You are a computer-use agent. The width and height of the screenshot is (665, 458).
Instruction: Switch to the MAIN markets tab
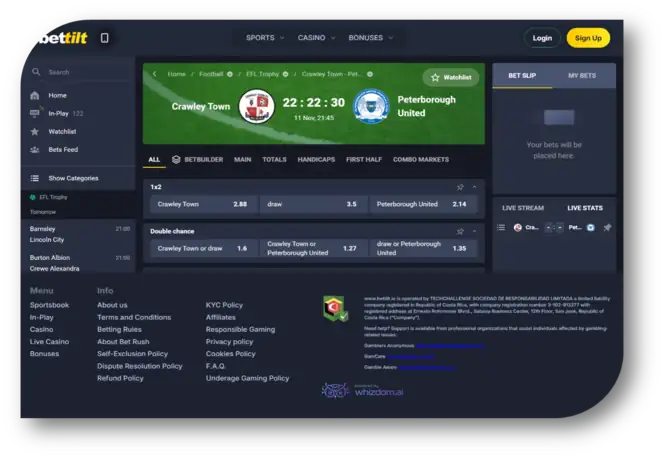(243, 160)
